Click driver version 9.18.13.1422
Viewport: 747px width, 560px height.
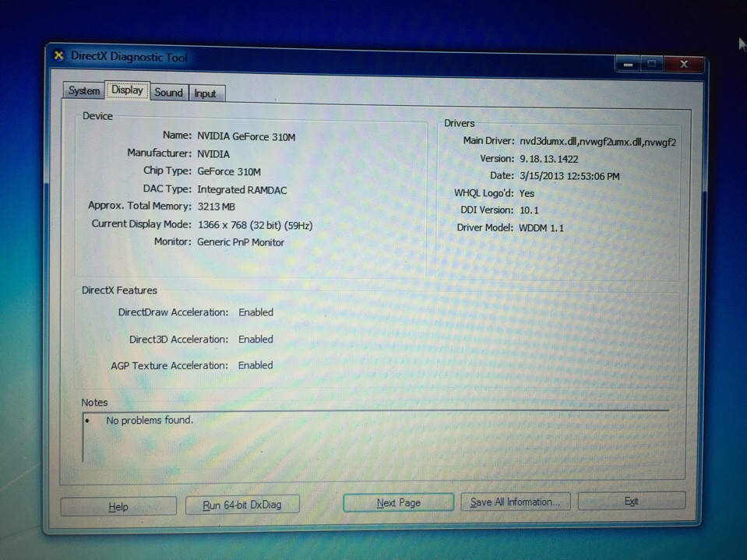(x=549, y=159)
